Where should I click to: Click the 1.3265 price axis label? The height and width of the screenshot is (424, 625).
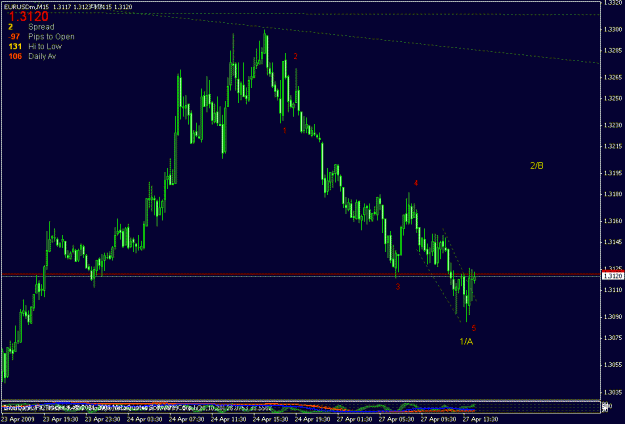point(611,77)
